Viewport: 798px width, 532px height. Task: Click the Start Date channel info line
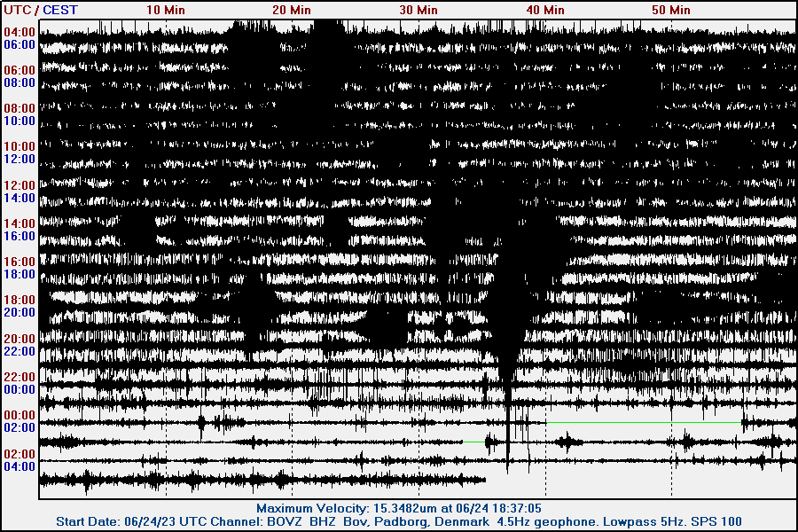click(399, 522)
